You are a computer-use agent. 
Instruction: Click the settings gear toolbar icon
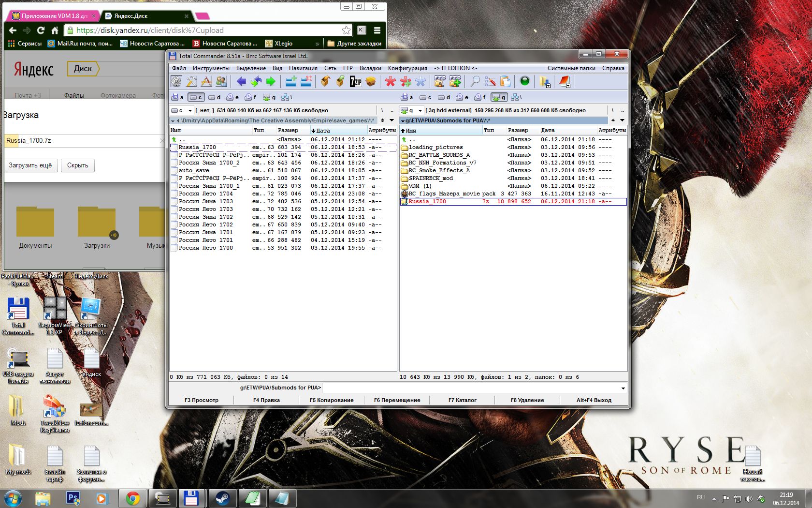pos(176,82)
